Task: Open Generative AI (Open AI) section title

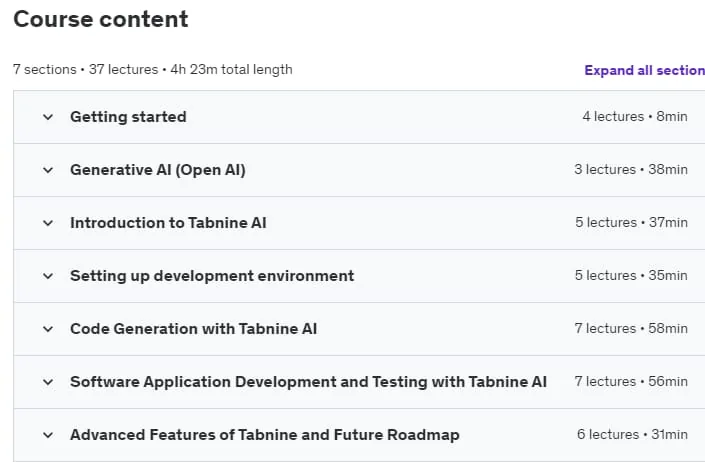Action: coord(158,170)
